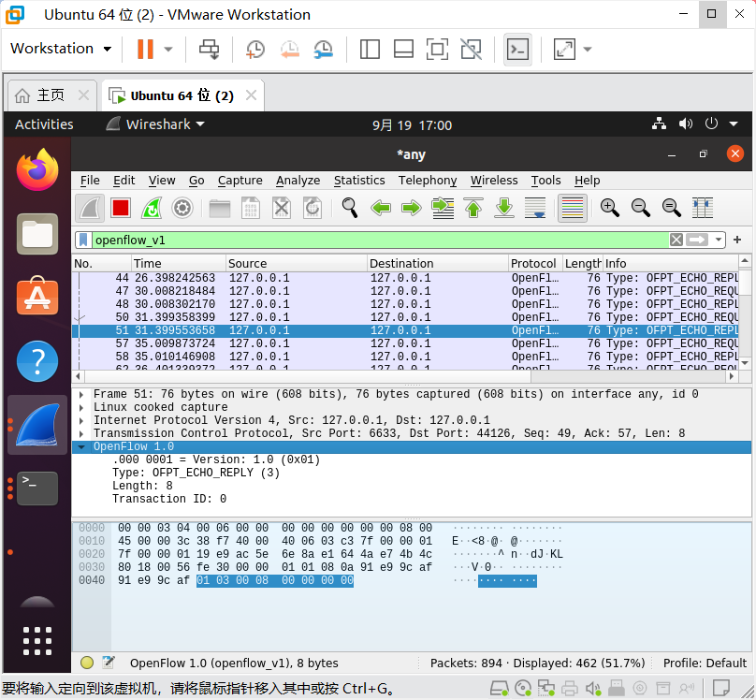
Task: Stop the running capture (red square)
Action: pyautogui.click(x=121, y=209)
